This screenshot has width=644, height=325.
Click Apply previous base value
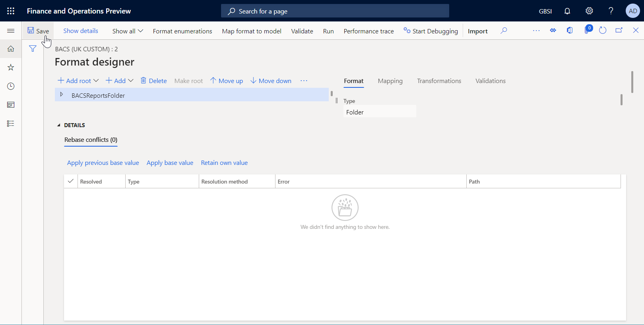(103, 163)
